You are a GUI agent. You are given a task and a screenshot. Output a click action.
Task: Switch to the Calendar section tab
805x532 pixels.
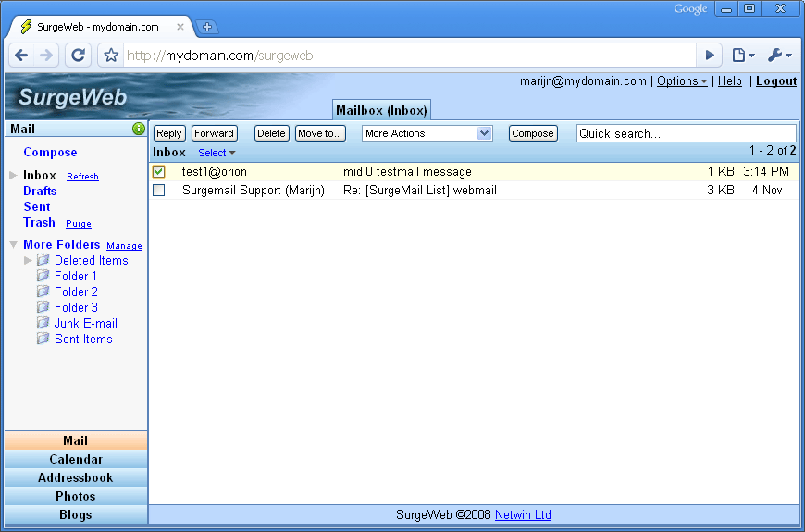click(x=76, y=459)
